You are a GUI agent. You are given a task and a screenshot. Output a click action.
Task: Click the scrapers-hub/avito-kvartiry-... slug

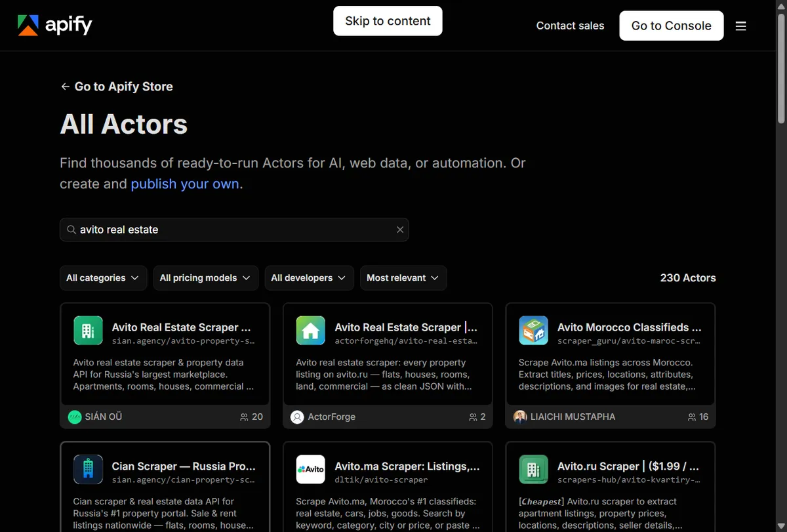tap(629, 480)
